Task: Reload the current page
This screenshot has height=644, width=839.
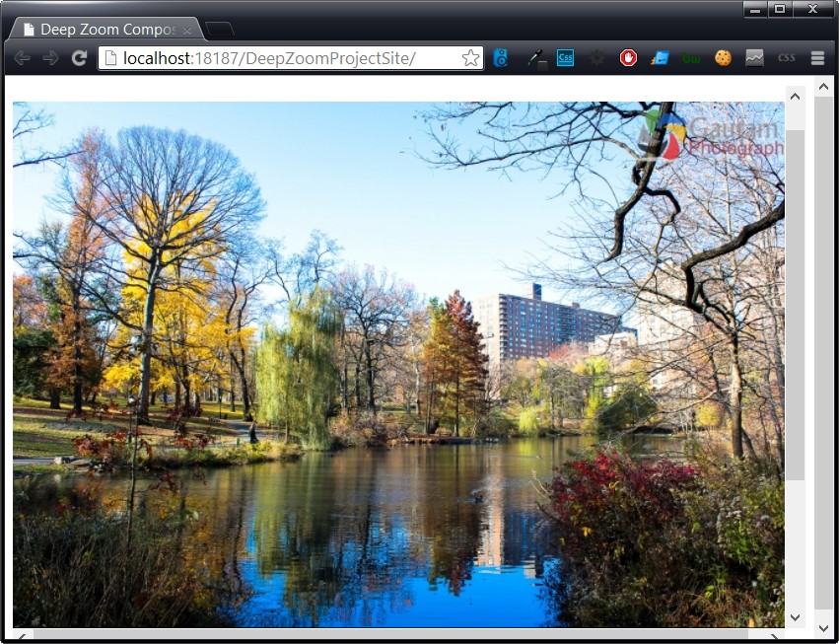Action: point(79,58)
